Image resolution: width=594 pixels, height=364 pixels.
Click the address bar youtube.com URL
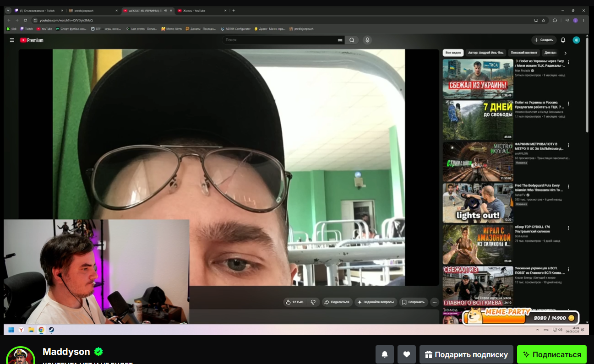[66, 21]
